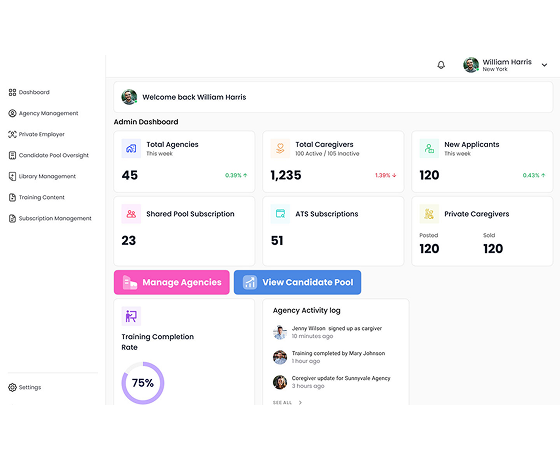Image resolution: width=560 pixels, height=460 pixels.
Task: Click the Dashboard grid icon in sidebar
Action: click(12, 92)
